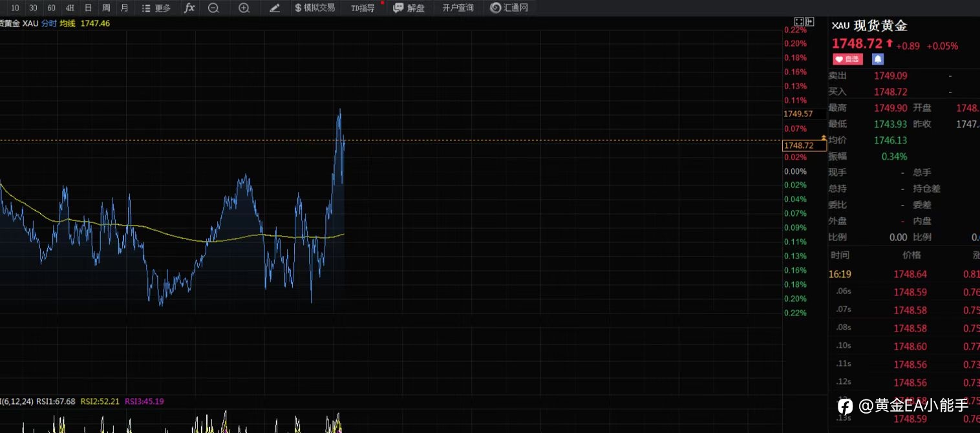Click the 价格 column header

click(x=911, y=255)
